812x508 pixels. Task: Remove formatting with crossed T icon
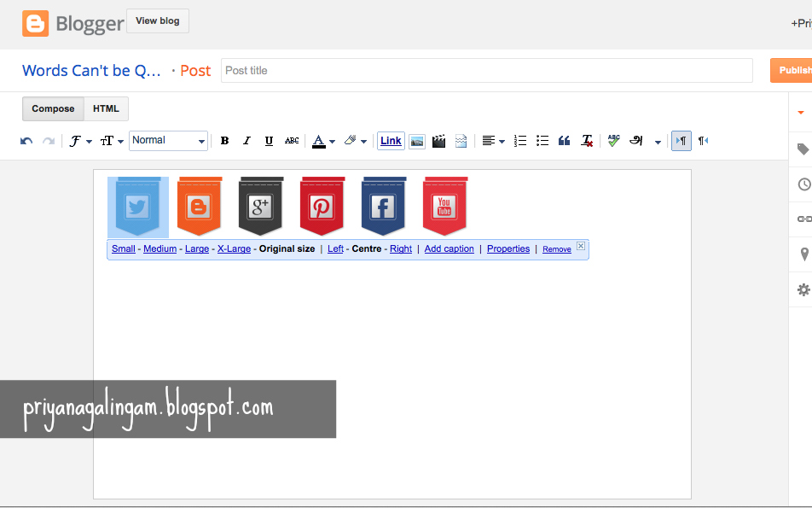(x=586, y=141)
